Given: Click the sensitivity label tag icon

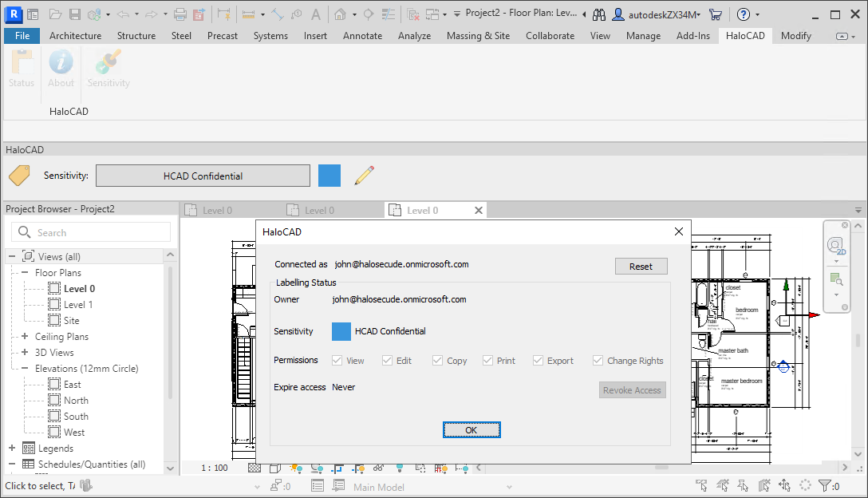Looking at the screenshot, I should pos(19,176).
